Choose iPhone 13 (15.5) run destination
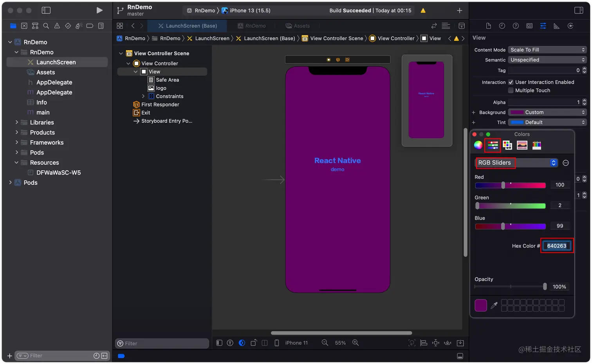Viewport: 592px width, 364px height. point(246,11)
